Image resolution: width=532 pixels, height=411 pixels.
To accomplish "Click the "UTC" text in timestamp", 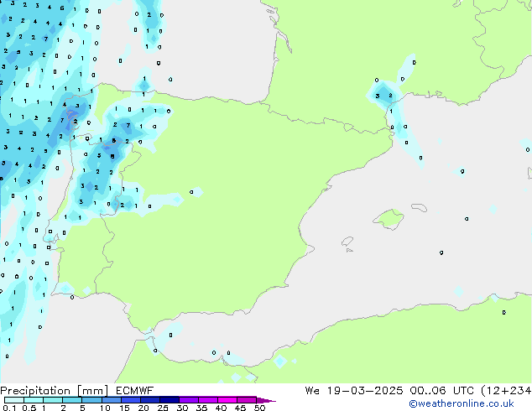I will pyautogui.click(x=451, y=390).
